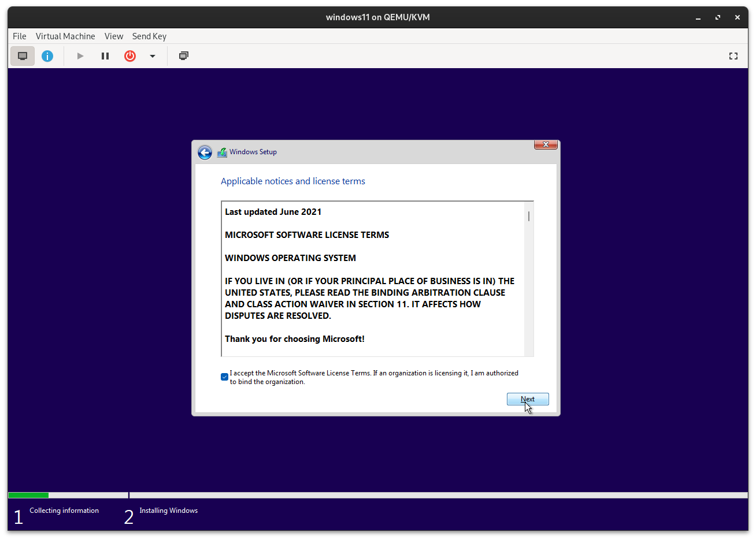Open virtual hardware details info icon
756x540 pixels.
47,56
